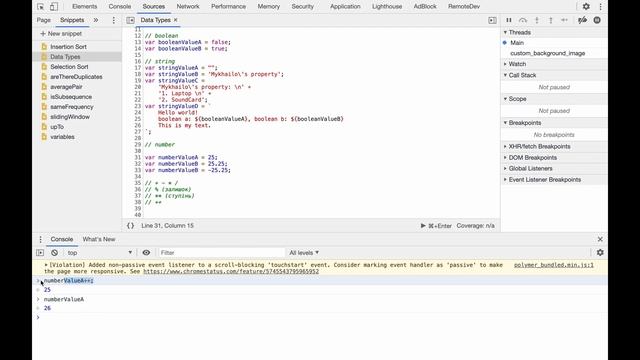
Task: Open the slidingWindow snippet
Action: 70,117
